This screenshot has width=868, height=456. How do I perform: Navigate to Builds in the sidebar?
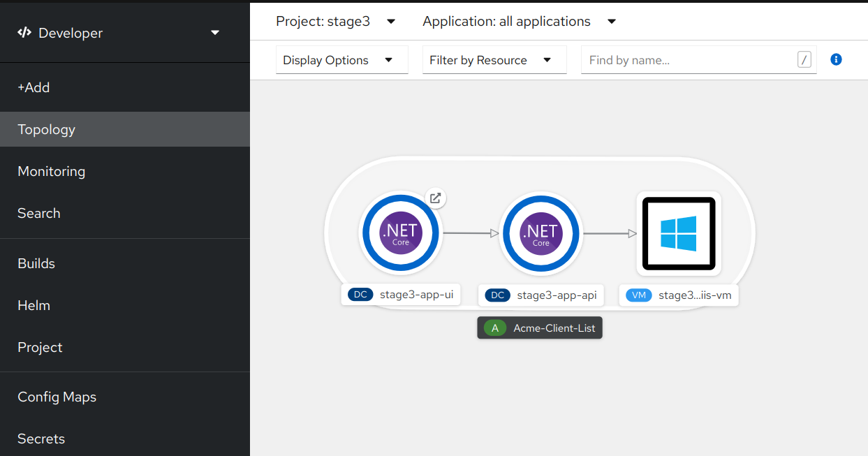click(36, 263)
